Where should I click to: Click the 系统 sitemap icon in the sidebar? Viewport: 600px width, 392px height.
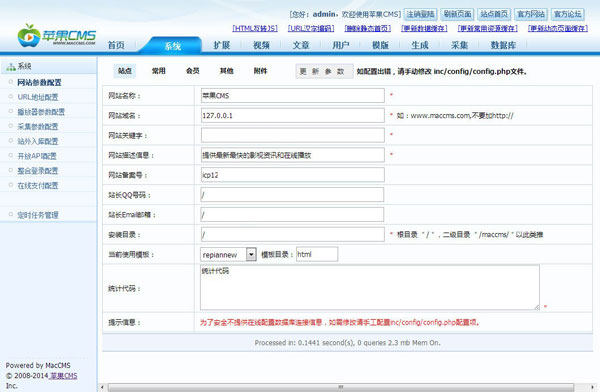tap(11, 67)
